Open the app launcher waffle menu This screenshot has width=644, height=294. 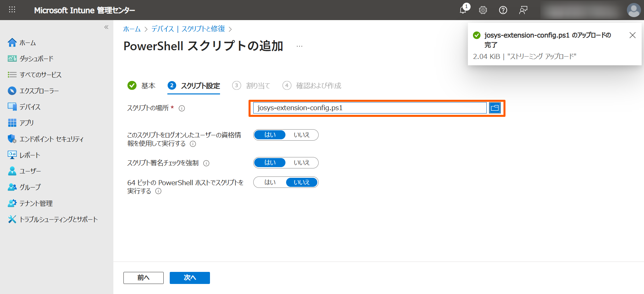tap(12, 10)
